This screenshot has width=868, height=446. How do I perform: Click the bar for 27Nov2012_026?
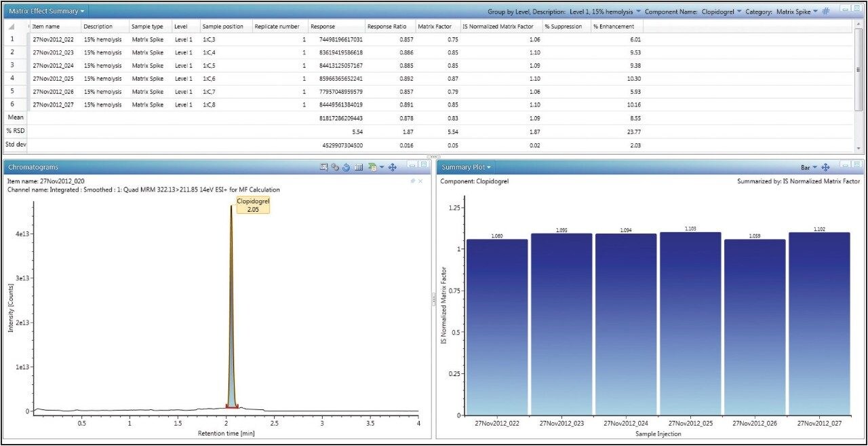755,327
